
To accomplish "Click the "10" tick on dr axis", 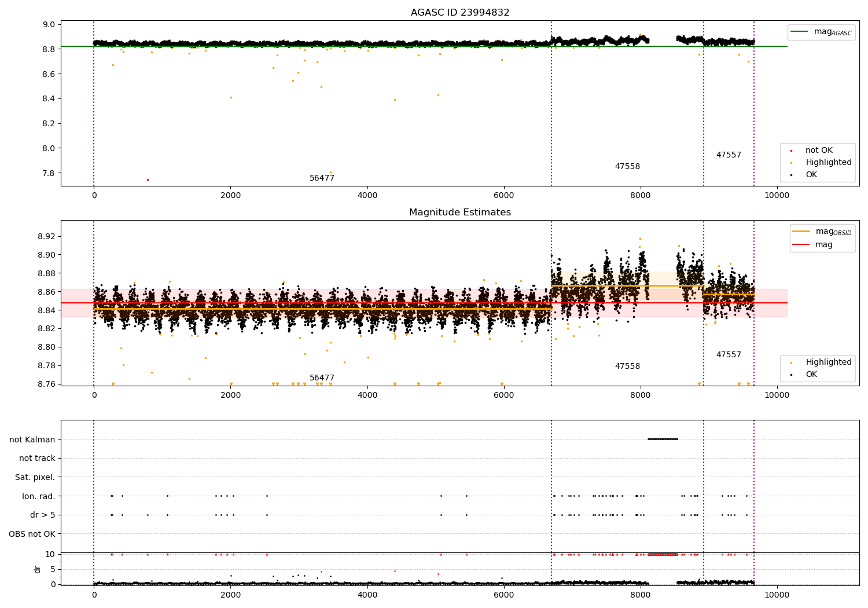I will [x=50, y=555].
